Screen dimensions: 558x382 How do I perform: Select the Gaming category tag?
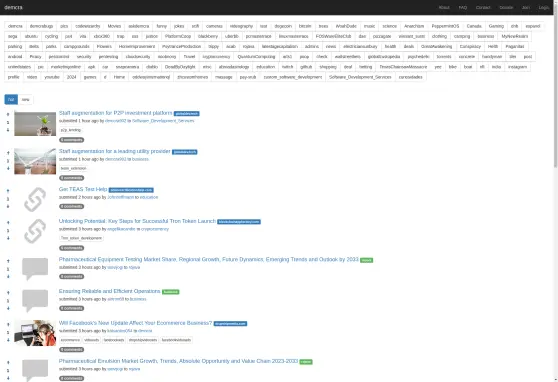click(496, 26)
